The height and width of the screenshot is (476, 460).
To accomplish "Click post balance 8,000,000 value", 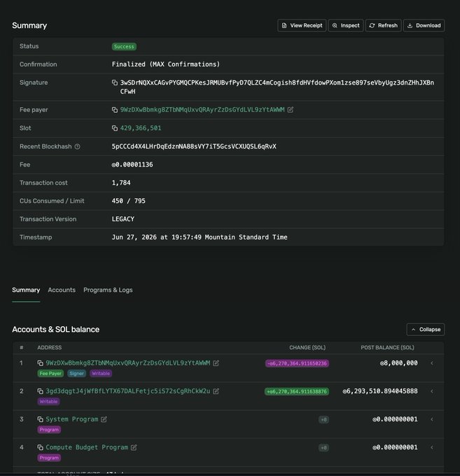I will click(398, 363).
